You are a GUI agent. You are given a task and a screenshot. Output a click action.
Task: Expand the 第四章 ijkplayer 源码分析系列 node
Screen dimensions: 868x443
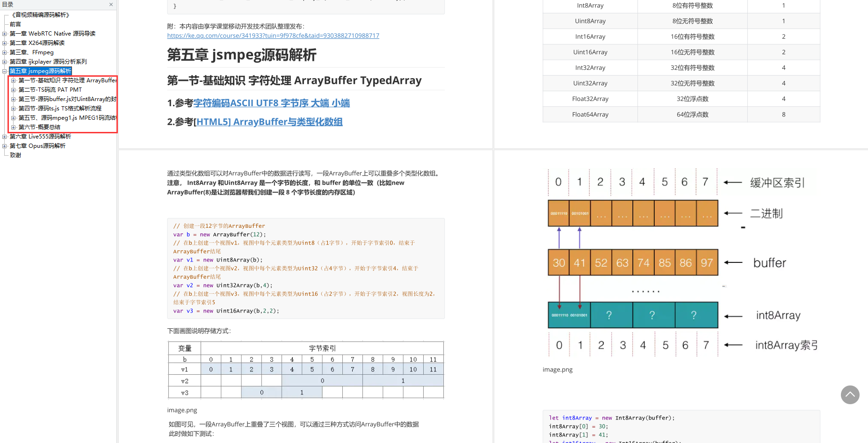[4, 62]
